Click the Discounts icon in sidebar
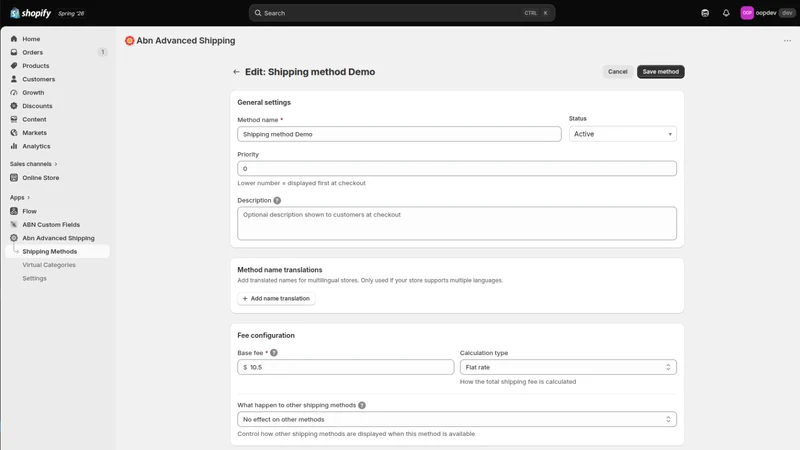This screenshot has width=800, height=450. pos(14,106)
